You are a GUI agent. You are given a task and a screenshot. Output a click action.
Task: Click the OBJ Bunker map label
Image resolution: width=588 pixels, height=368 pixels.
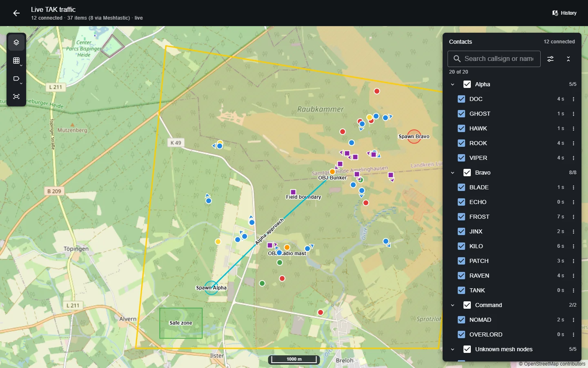coord(332,178)
